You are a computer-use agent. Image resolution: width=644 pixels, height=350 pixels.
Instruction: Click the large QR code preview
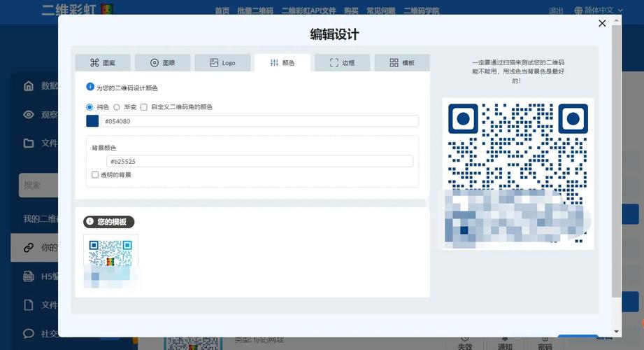(x=518, y=174)
